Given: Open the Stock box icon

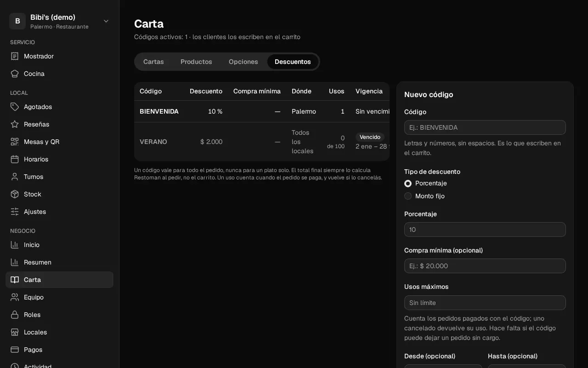Looking at the screenshot, I should 15,194.
